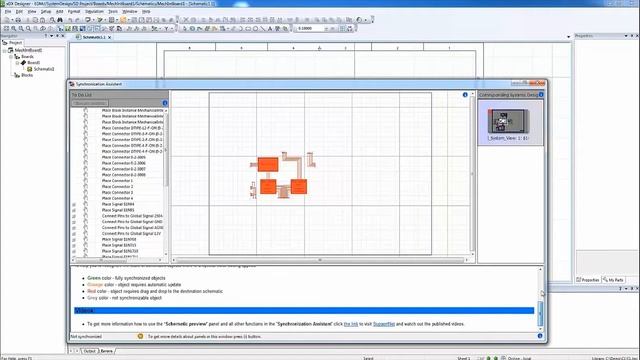640x360 pixels.
Task: Select 'Place Connector 2' in To Do List
Action: tap(117, 187)
